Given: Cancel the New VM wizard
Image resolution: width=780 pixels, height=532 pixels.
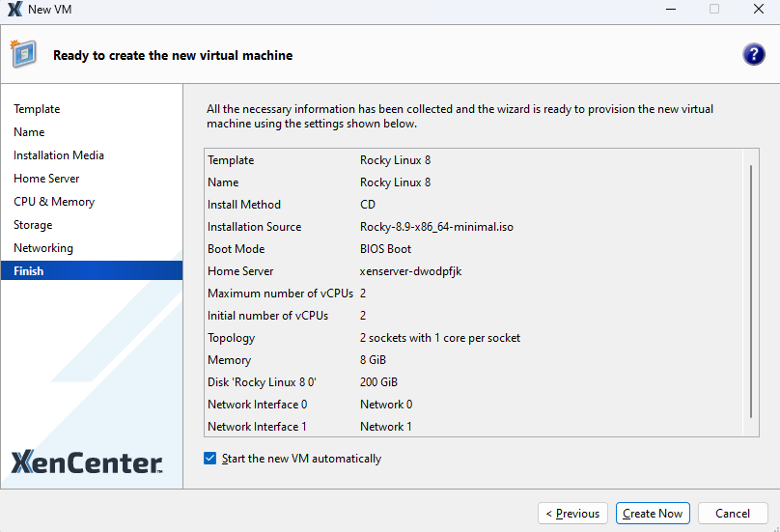Looking at the screenshot, I should click(732, 514).
